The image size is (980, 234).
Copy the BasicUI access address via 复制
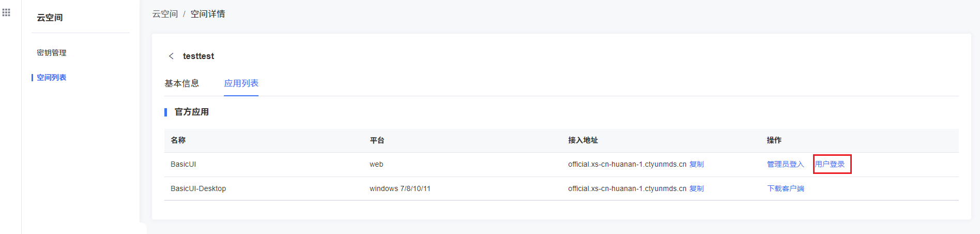point(697,164)
